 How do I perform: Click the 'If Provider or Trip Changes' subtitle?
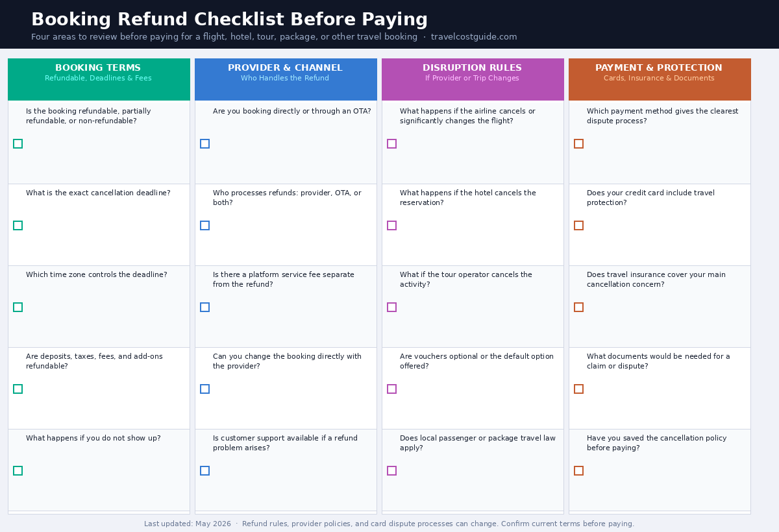click(472, 79)
